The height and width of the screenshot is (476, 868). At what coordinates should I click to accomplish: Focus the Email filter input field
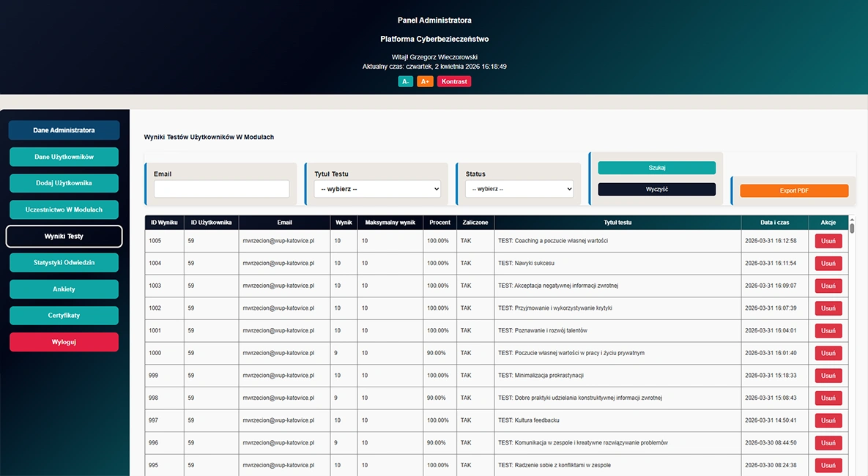[x=221, y=189]
